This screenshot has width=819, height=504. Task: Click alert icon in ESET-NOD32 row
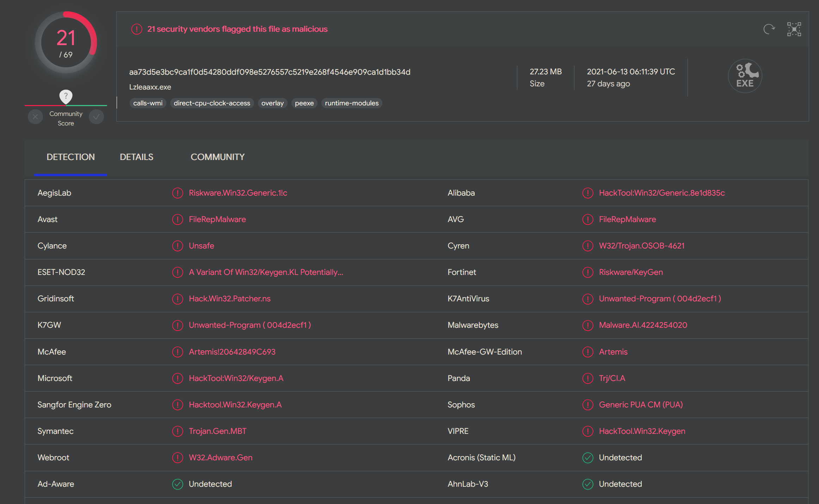point(178,272)
